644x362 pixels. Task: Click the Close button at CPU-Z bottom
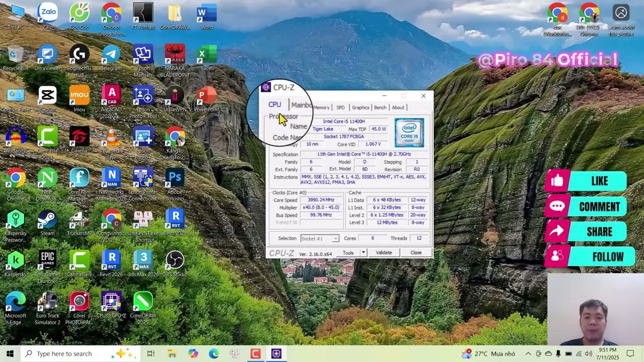[x=416, y=253]
